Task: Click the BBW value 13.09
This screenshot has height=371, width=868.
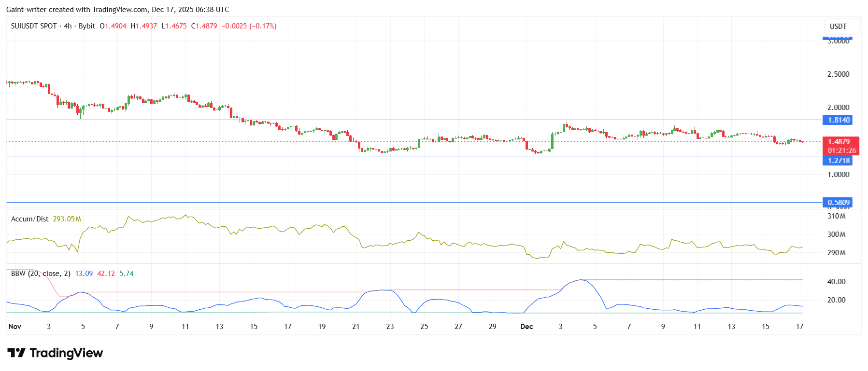Action: [x=84, y=274]
